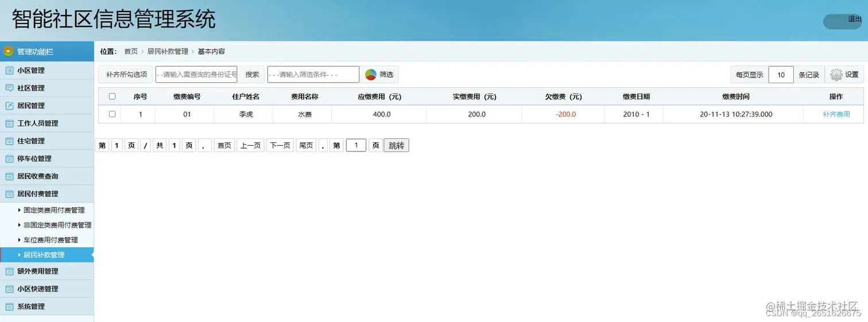Focus the filter condition input field
868x322 pixels.
point(313,75)
